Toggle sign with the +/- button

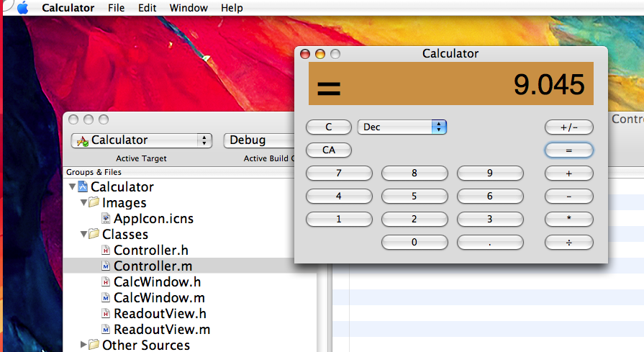pyautogui.click(x=569, y=127)
